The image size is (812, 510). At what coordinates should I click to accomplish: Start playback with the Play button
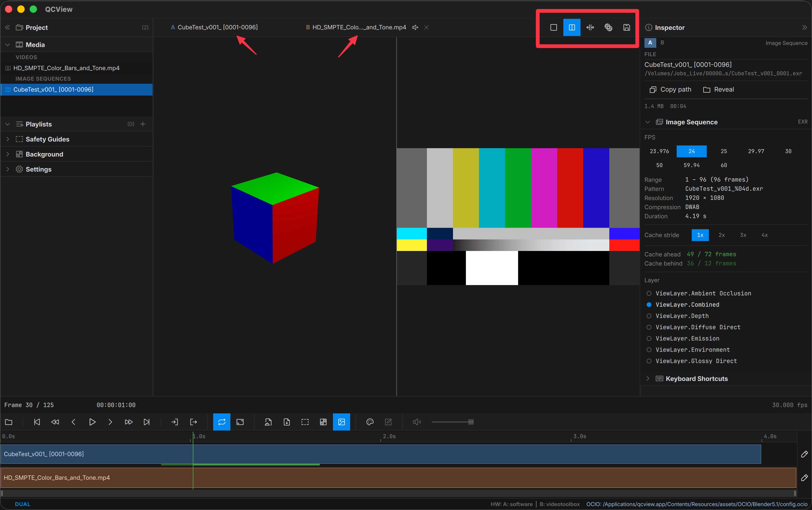92,422
